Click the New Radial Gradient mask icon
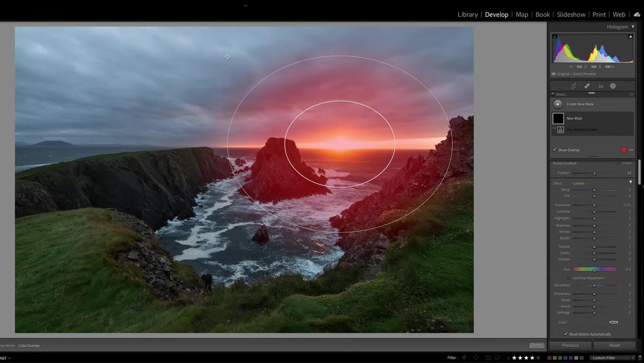 click(x=560, y=129)
